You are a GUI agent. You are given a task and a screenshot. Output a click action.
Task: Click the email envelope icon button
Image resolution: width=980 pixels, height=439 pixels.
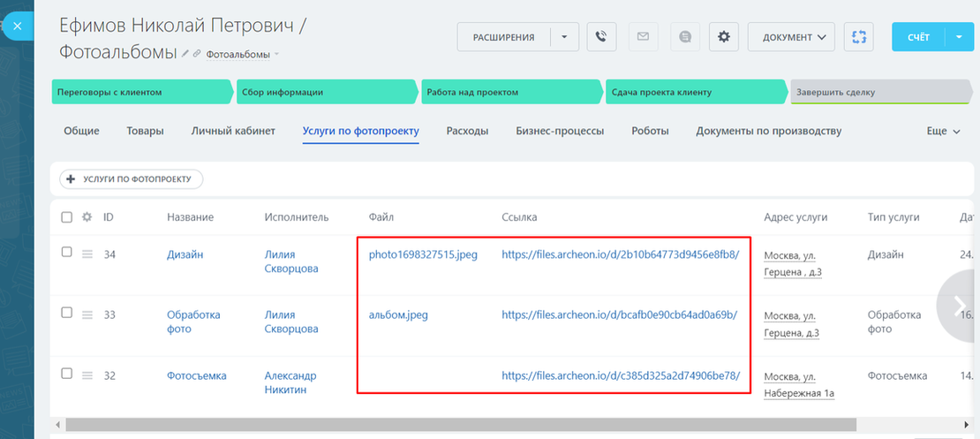click(643, 37)
